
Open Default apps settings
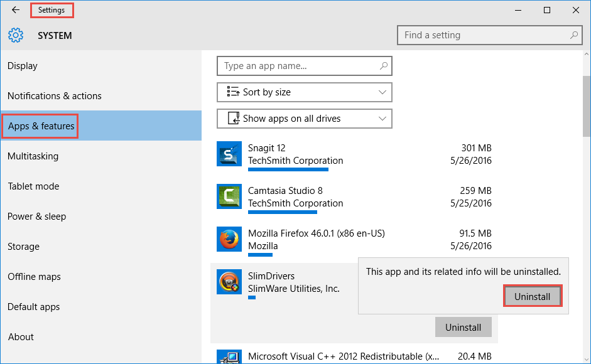coord(101,307)
